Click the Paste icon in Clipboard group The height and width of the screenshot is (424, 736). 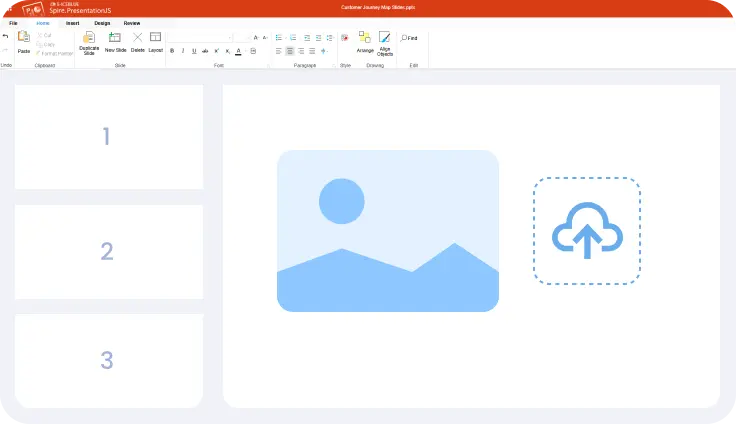click(24, 40)
